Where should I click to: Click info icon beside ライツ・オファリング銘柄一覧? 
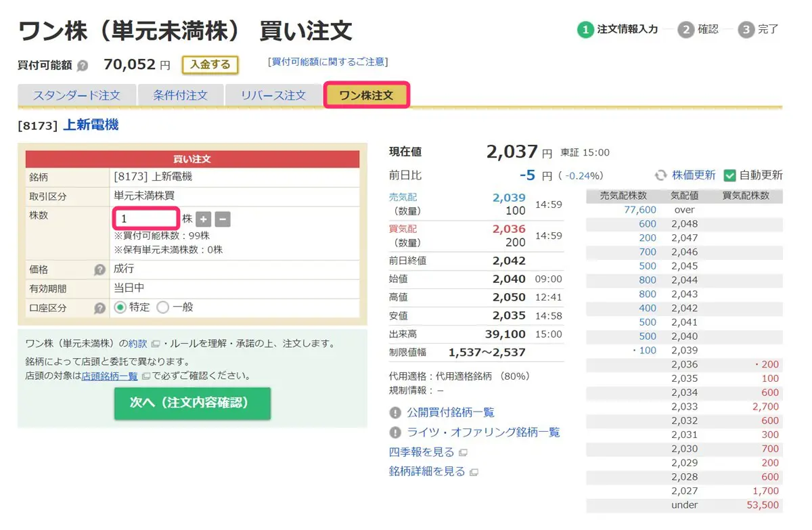tap(395, 433)
